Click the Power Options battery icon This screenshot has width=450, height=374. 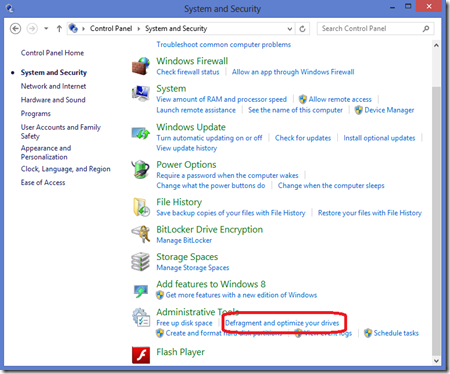(x=140, y=169)
